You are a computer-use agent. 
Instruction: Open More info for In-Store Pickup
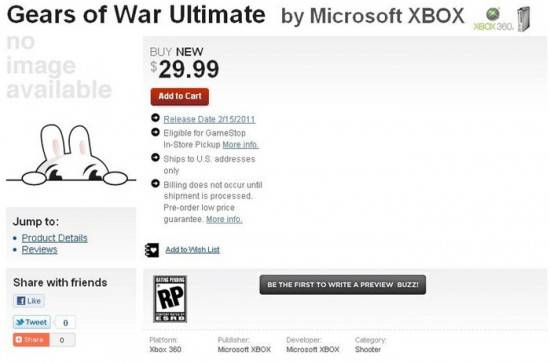[x=241, y=144]
